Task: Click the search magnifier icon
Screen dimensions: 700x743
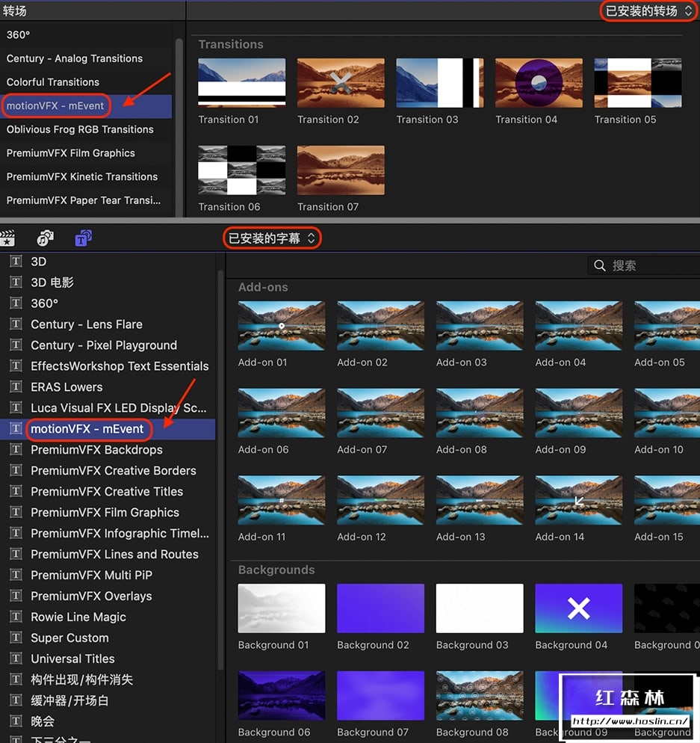Action: point(600,265)
